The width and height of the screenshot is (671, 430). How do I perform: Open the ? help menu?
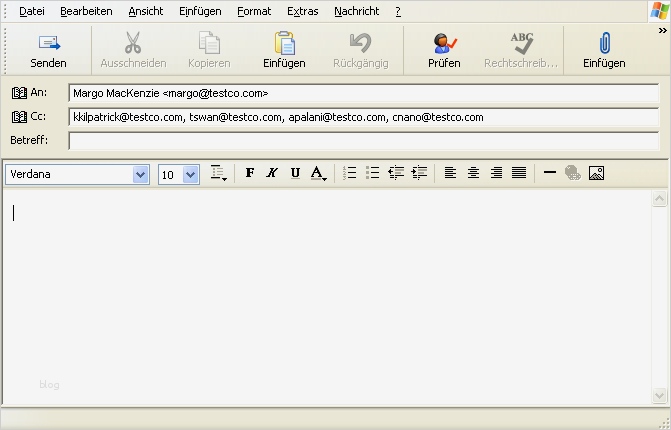pyautogui.click(x=398, y=11)
